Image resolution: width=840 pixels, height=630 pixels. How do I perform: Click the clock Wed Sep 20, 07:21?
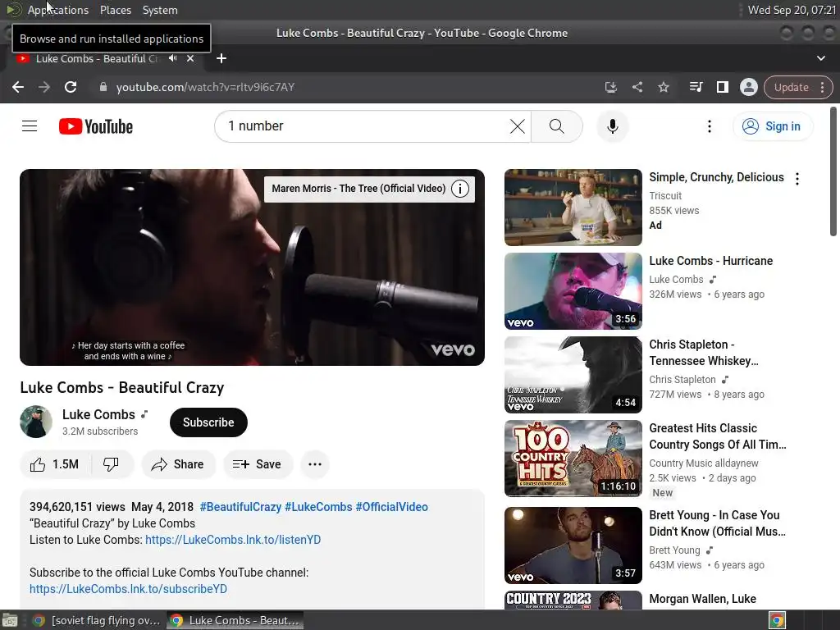[792, 10]
